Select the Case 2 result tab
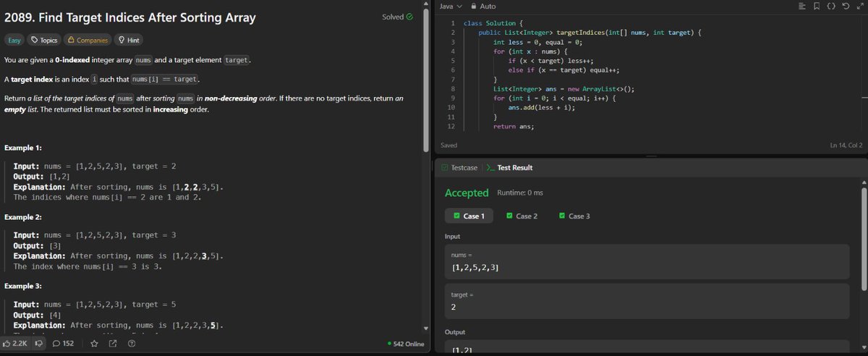 pos(522,216)
